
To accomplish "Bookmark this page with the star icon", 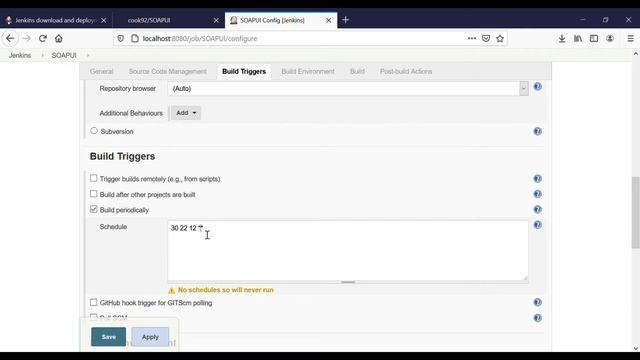I will coord(500,38).
